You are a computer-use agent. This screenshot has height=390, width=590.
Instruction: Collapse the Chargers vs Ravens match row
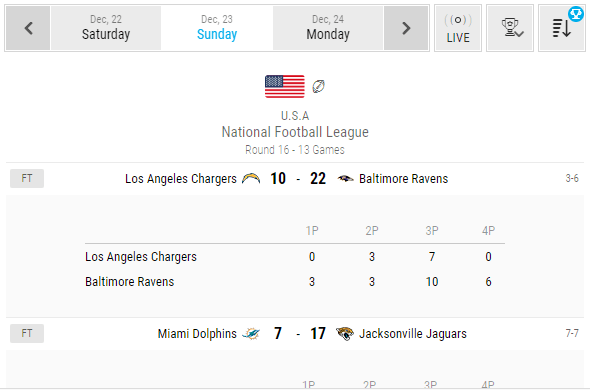[295, 178]
